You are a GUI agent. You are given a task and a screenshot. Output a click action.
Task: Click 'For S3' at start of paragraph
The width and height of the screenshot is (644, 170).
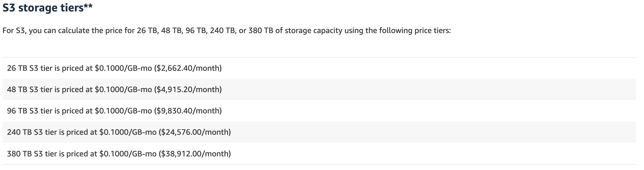tap(14, 31)
